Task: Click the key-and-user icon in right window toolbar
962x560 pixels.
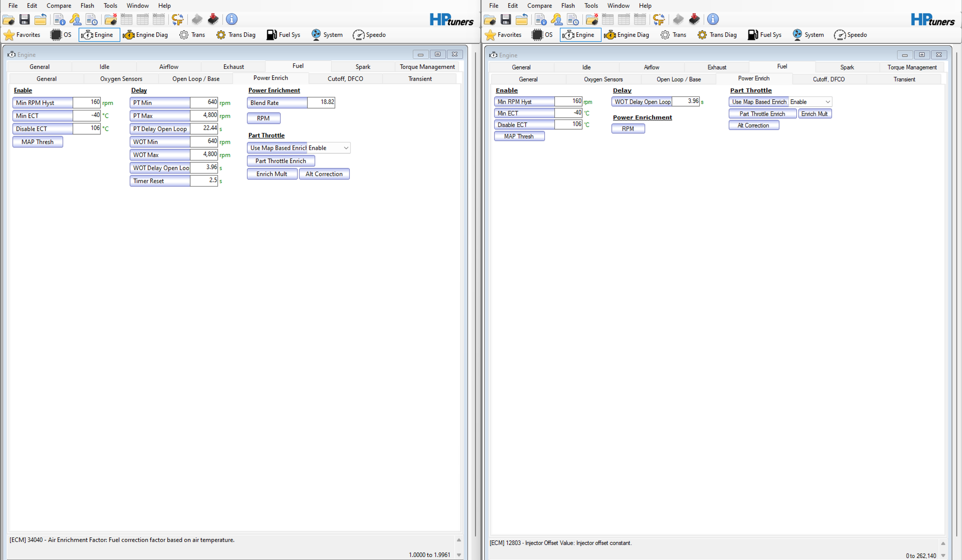Action: (556, 19)
